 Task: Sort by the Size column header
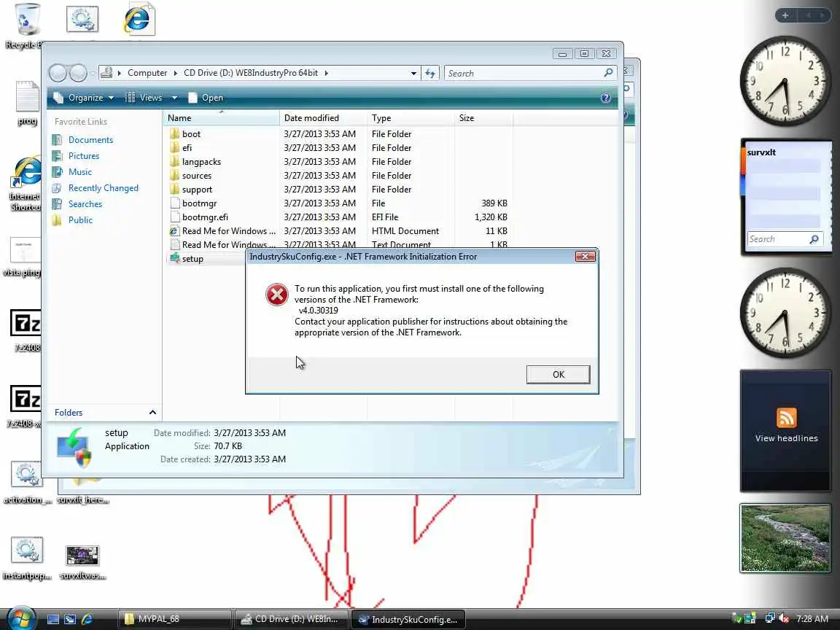click(x=483, y=118)
